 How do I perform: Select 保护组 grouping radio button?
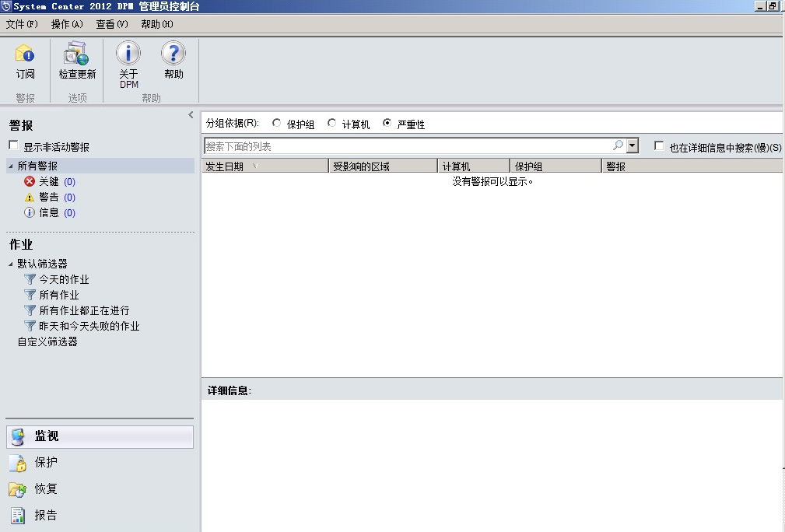tap(276, 123)
